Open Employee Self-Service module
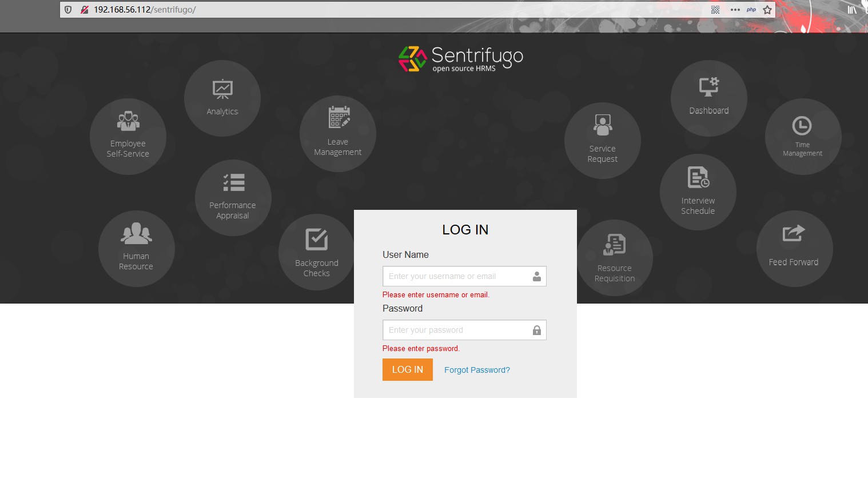The height and width of the screenshot is (494, 868). [x=128, y=137]
